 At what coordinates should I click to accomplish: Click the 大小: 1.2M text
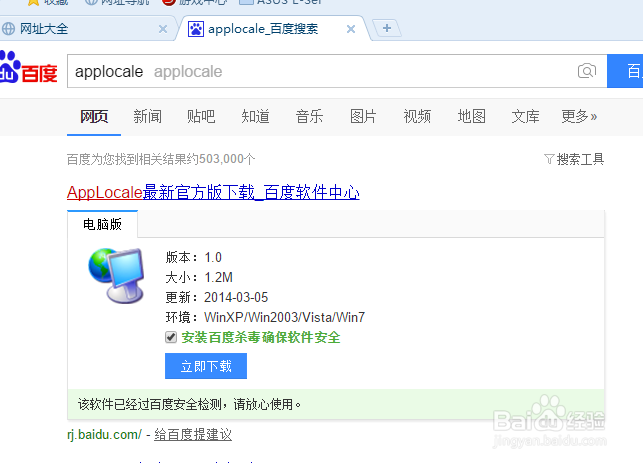pyautogui.click(x=199, y=278)
